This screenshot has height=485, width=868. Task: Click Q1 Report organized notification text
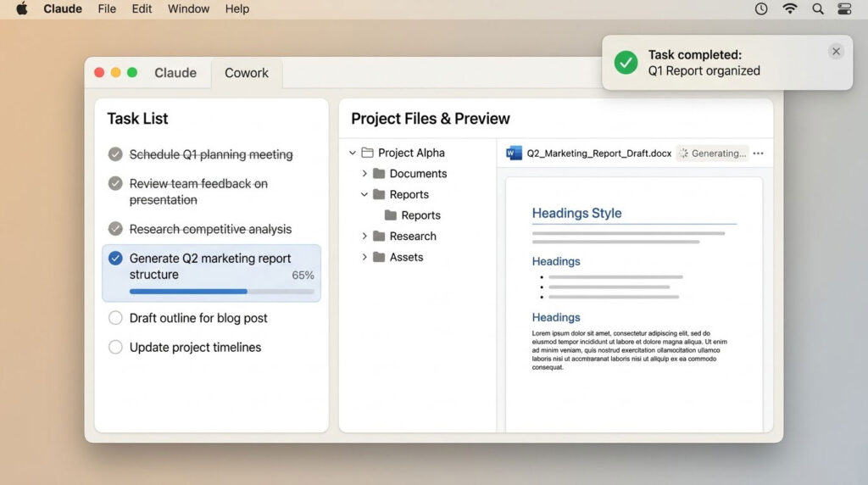point(704,71)
